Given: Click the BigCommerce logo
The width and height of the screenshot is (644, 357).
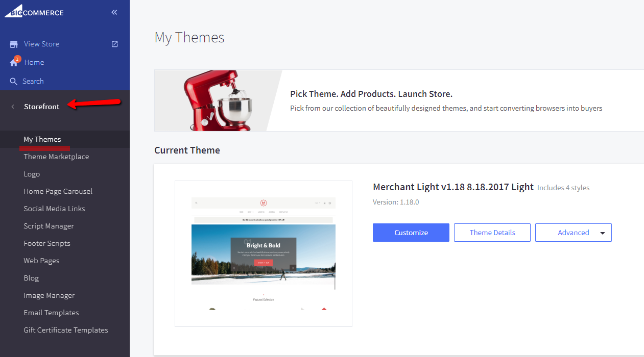Looking at the screenshot, I should point(34,11).
